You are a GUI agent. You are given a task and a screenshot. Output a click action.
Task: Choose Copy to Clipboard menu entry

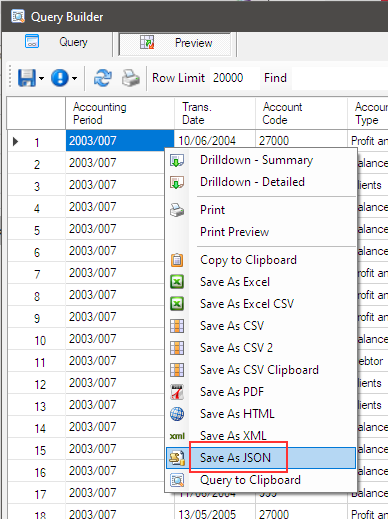[x=261, y=260]
